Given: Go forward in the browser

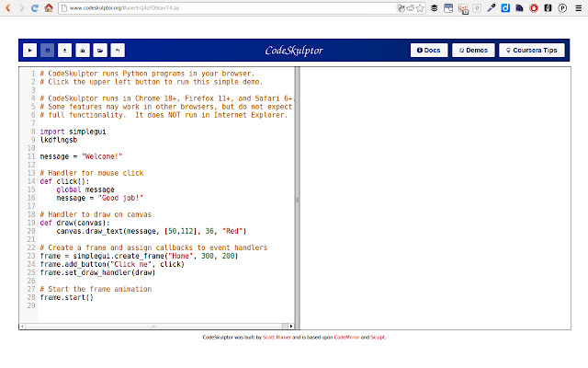Looking at the screenshot, I should (x=21, y=8).
